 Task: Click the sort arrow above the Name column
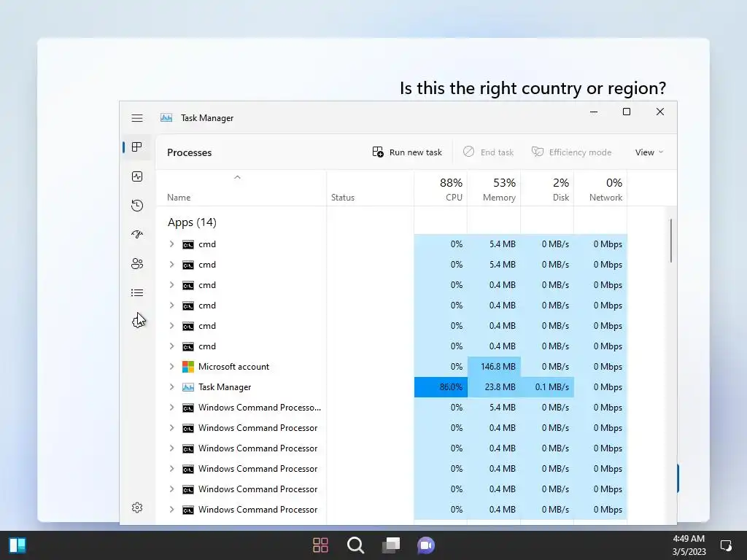(237, 177)
